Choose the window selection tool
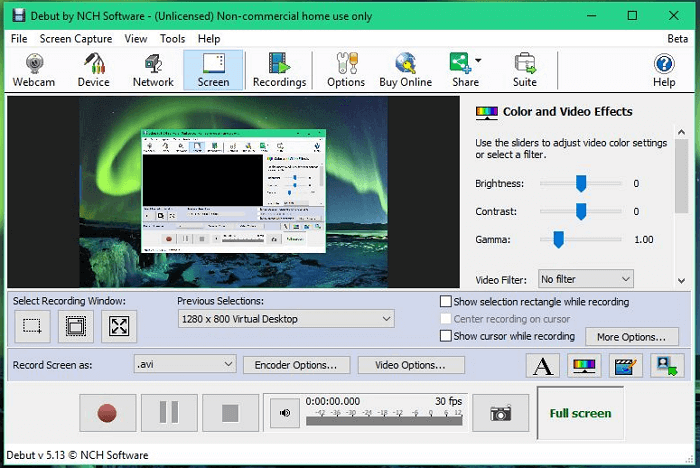 [x=75, y=325]
